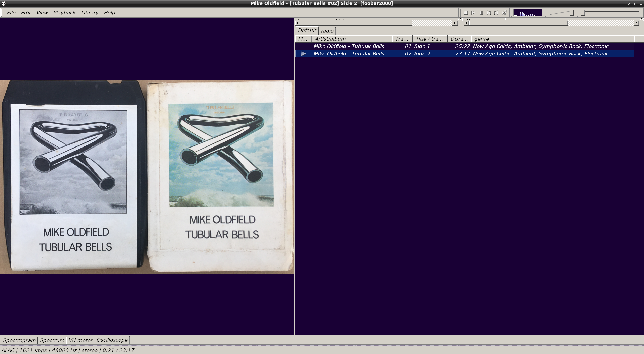
Task: Click the Play button in the toolbar
Action: coord(473,13)
